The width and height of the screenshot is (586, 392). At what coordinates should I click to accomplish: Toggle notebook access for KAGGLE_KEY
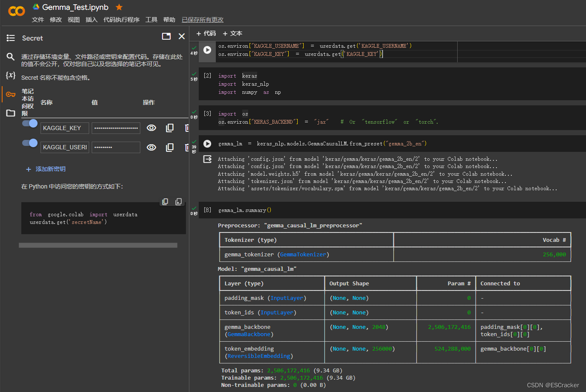(x=30, y=123)
